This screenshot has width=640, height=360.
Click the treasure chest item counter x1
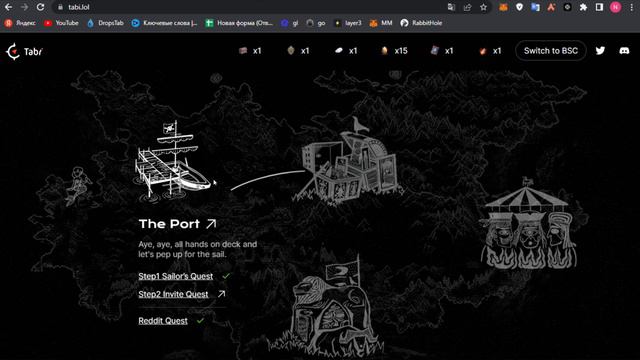coord(250,51)
